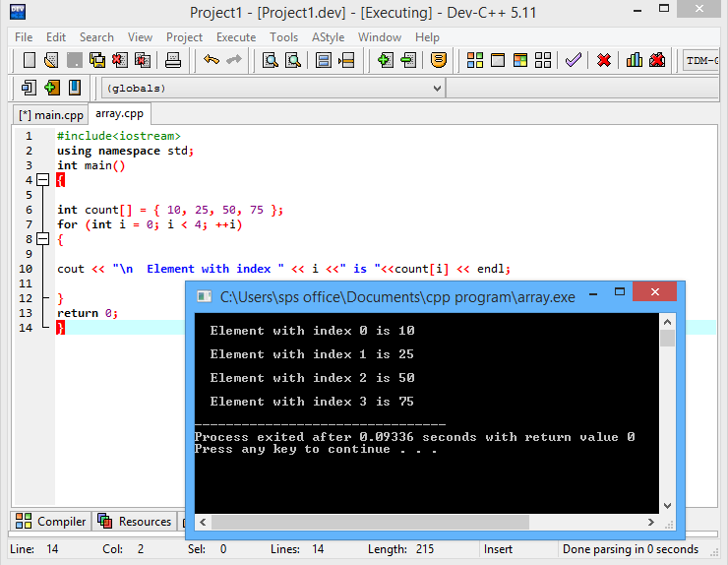Open the AStyle menu
Image resolution: width=728 pixels, height=565 pixels.
(328, 37)
